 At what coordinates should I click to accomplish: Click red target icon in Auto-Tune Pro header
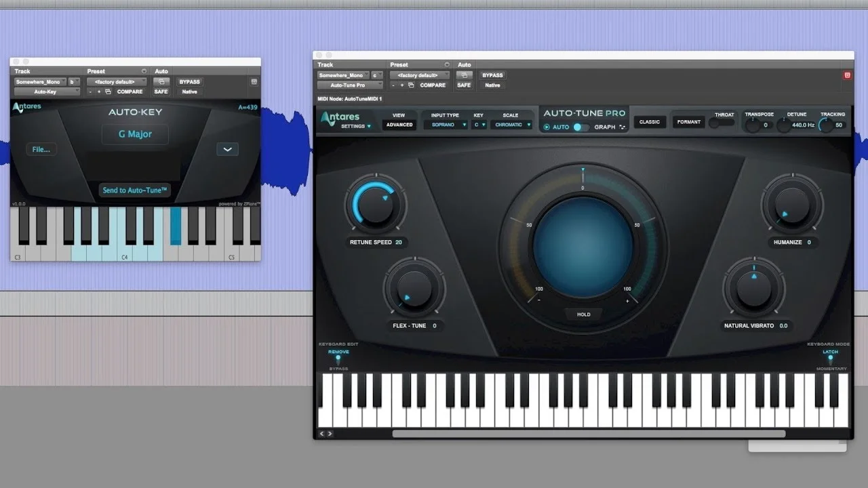[847, 75]
